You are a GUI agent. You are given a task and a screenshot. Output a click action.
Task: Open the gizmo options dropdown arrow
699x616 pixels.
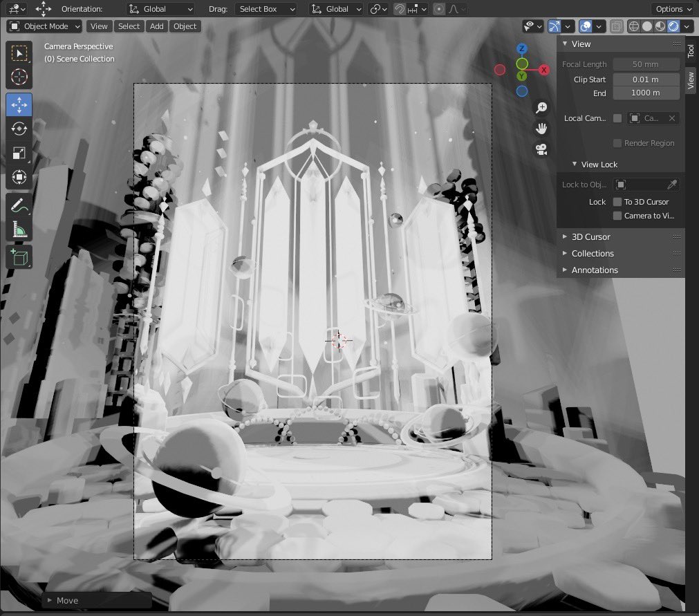point(568,26)
